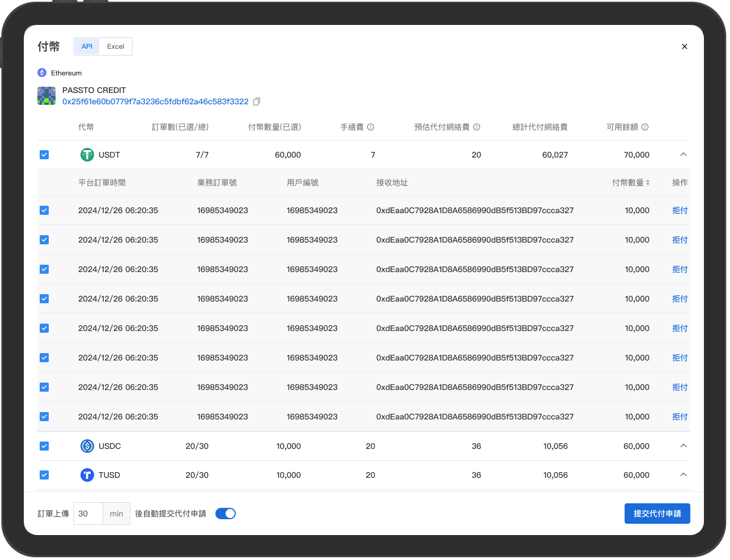The height and width of the screenshot is (560, 730).
Task: Click USDT selected amount 60,000
Action: 288,155
